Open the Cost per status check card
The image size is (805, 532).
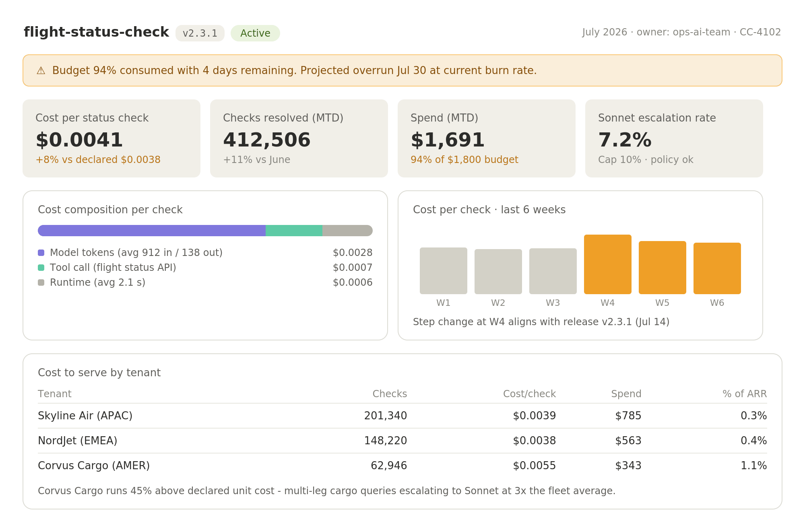click(111, 138)
